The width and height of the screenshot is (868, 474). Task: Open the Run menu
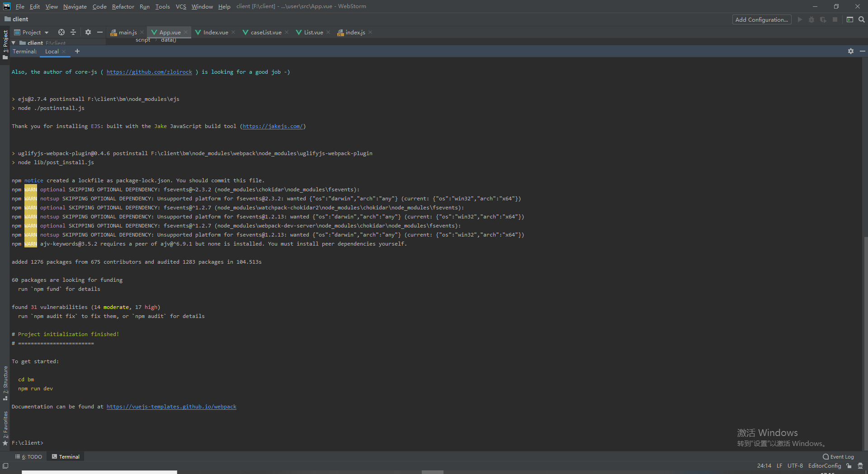(x=145, y=6)
